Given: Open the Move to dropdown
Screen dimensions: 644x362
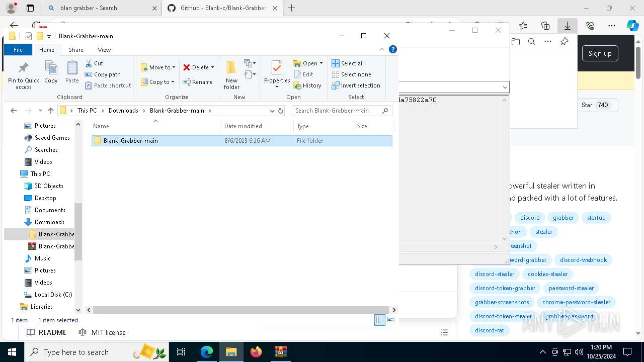Looking at the screenshot, I should tap(158, 67).
